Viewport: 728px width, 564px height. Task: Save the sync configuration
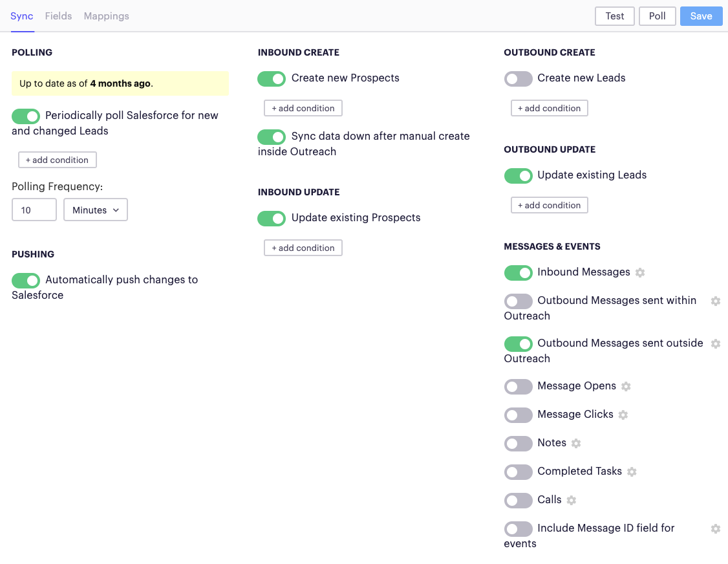(701, 16)
